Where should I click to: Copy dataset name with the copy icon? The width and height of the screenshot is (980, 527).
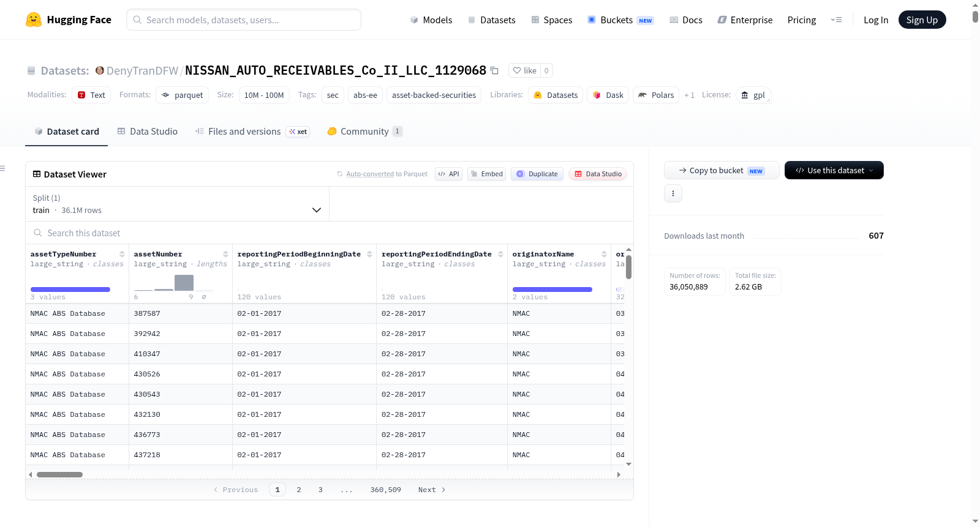[x=494, y=70]
